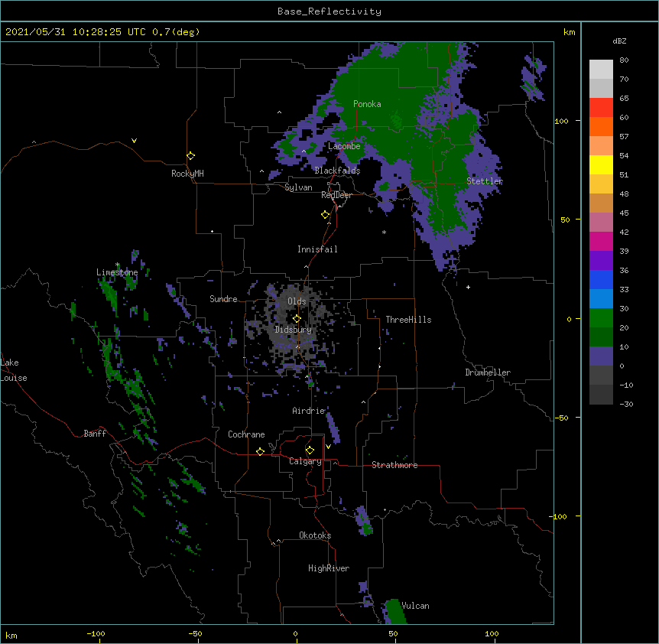Viewport: 659px width, 644px height.
Task: Click the Lake Louise label
Action: (x=14, y=370)
